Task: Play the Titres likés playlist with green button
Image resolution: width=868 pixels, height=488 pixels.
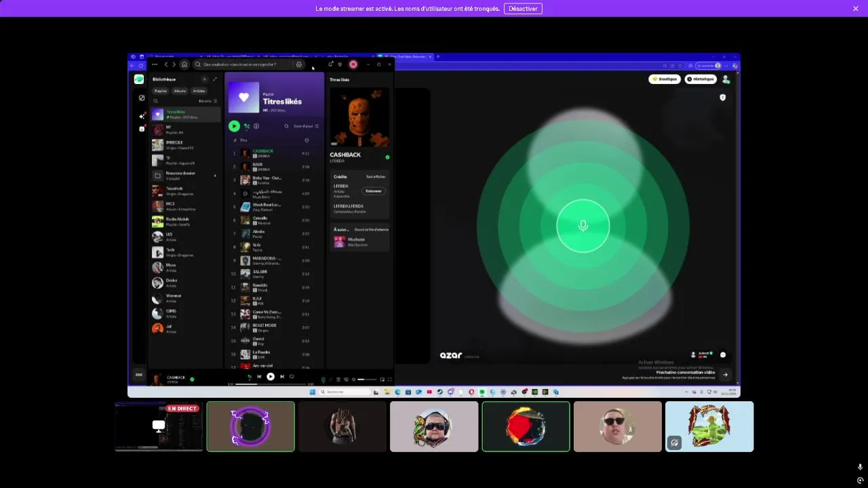Action: (234, 125)
